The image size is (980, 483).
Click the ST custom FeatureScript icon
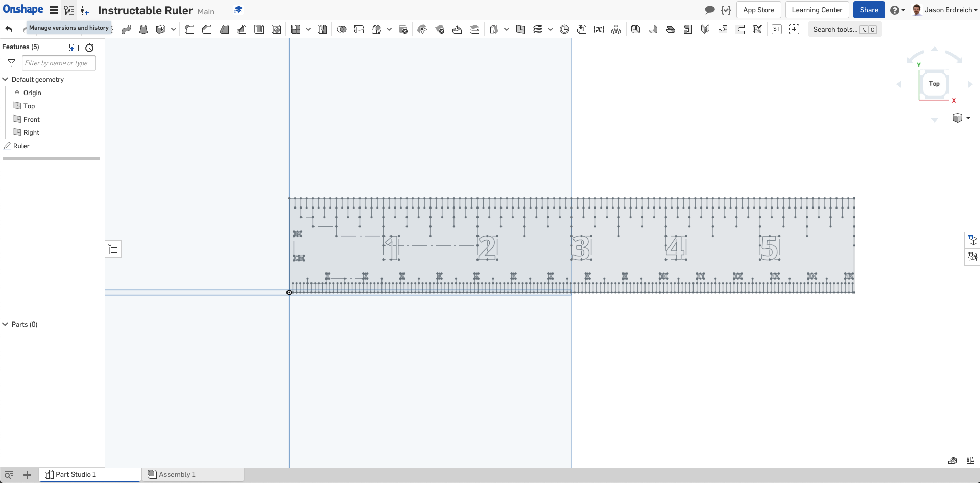[776, 29]
